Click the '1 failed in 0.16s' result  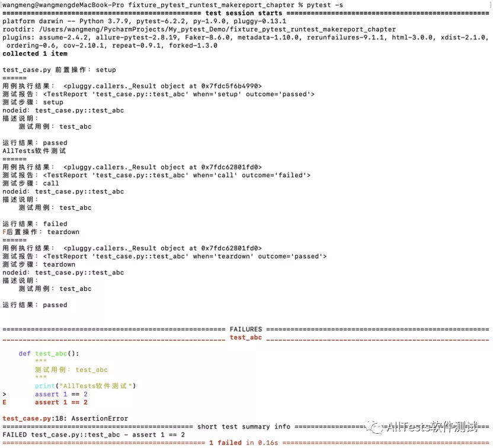pos(244,443)
